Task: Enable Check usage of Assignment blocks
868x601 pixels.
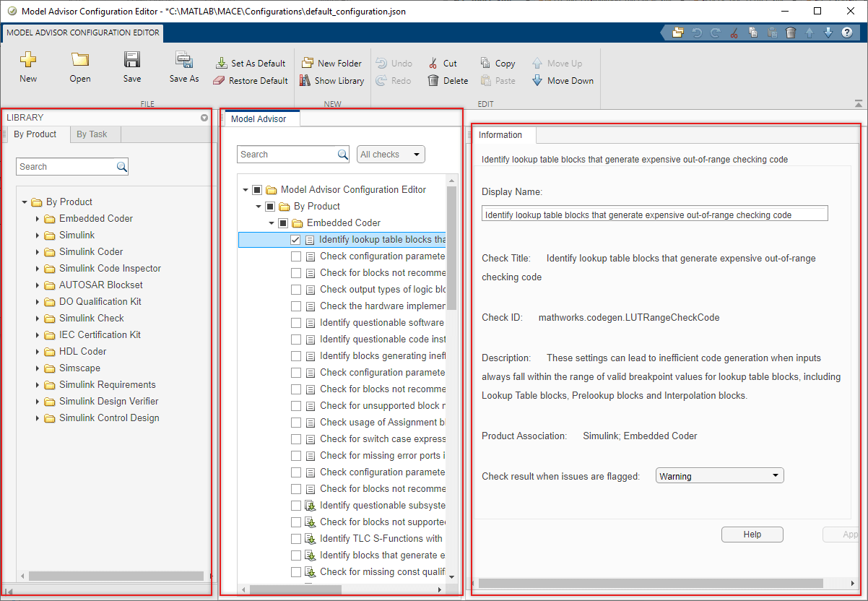Action: 296,423
